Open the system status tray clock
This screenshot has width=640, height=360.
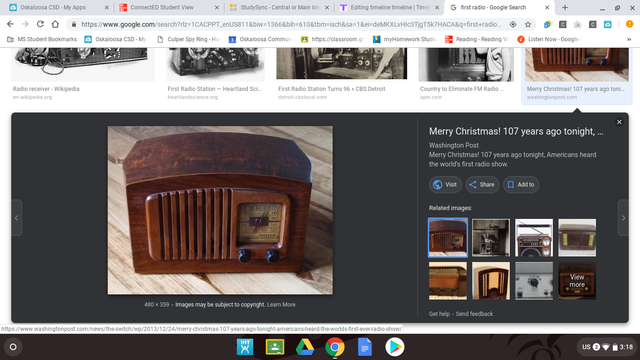[x=608, y=347]
